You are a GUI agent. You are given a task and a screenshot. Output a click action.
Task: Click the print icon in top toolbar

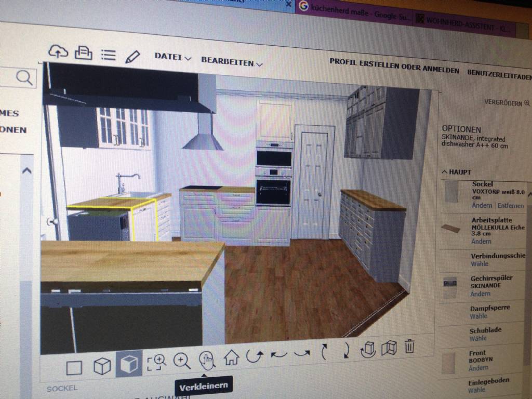[83, 53]
